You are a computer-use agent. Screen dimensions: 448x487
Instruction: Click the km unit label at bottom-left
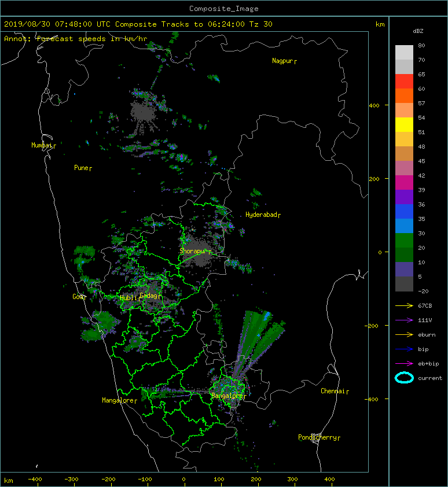pyautogui.click(x=9, y=481)
